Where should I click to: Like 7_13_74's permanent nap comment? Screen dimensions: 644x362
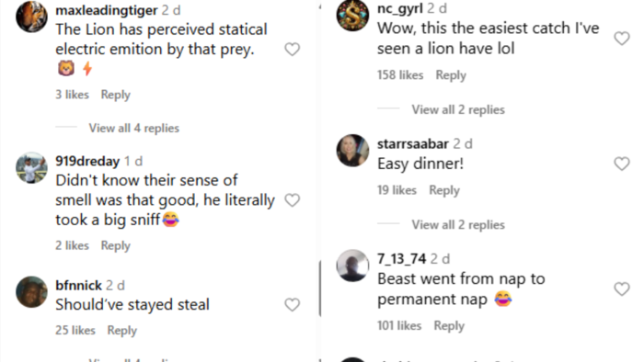pos(622,289)
